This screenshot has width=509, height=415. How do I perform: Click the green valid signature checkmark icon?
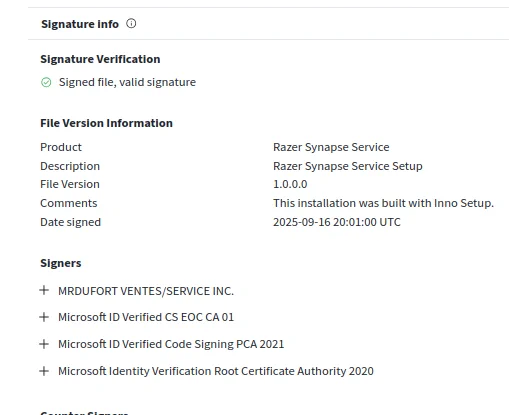pos(46,82)
